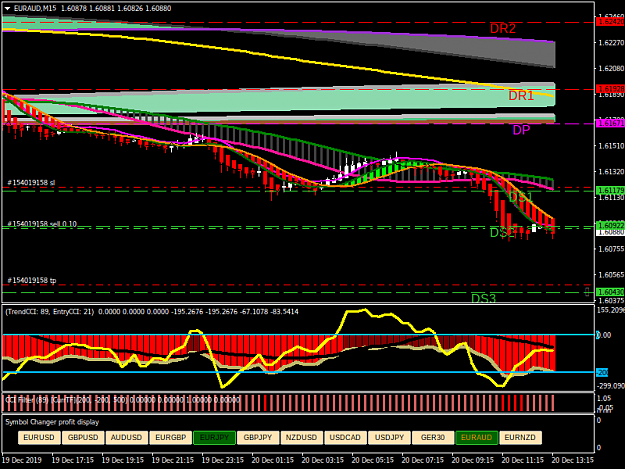Click the DS1 support level label

tap(520, 197)
